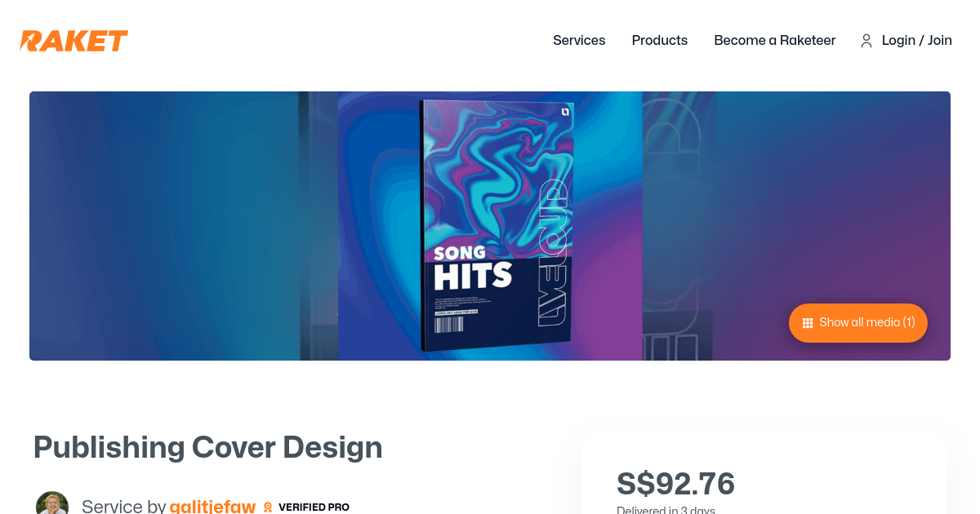Click the user profile icon beside Login
The width and height of the screenshot is (980, 514).
coord(866,41)
